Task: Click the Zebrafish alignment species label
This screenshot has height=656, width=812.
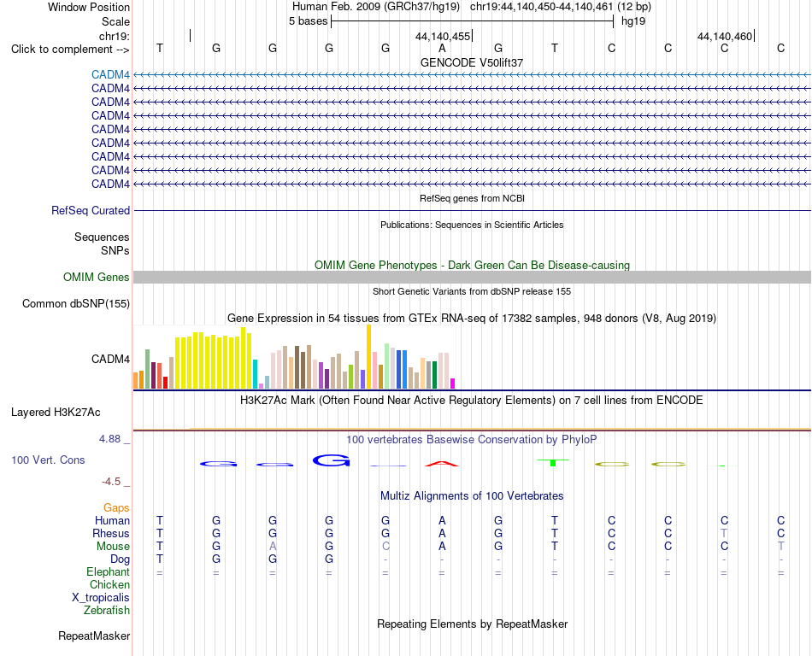Action: point(107,611)
